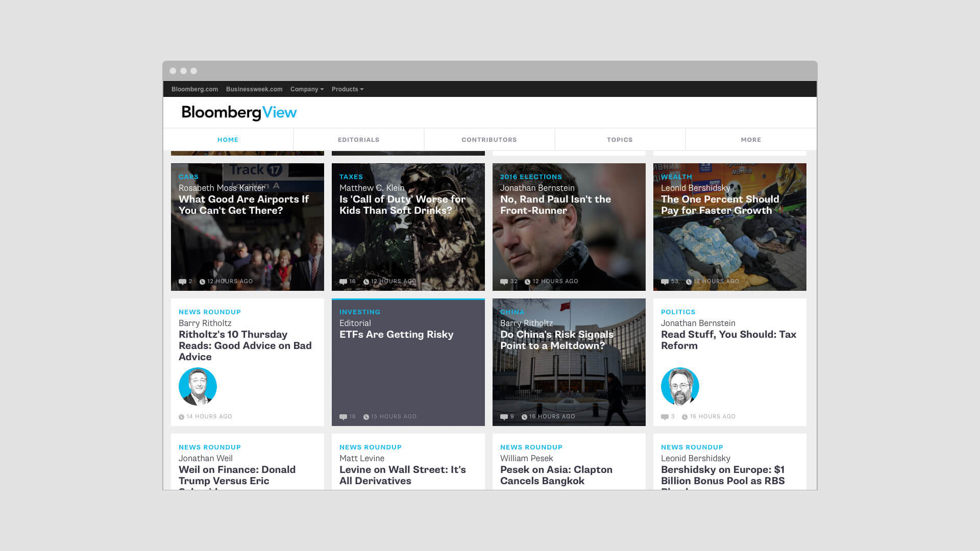Click author name Rosabeth Moss Kanter

(222, 188)
